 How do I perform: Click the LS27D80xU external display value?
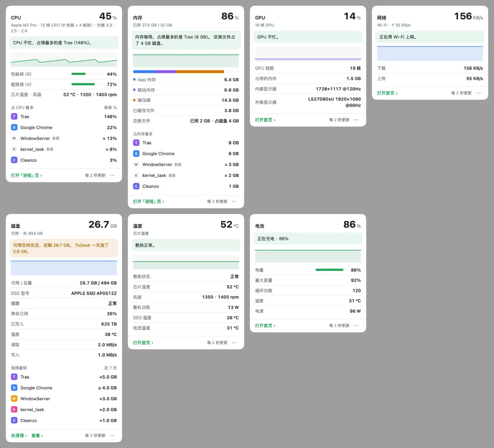pos(335,102)
